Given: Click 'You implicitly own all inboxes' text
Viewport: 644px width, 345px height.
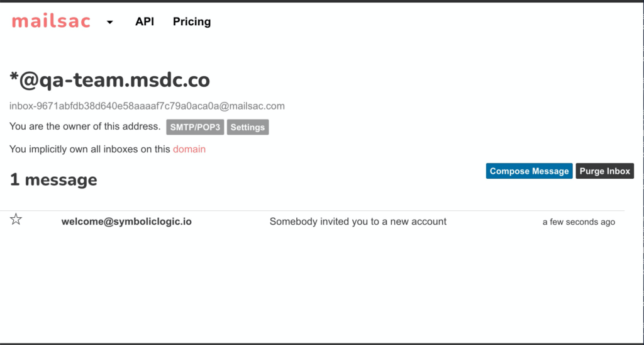Looking at the screenshot, I should pos(90,149).
